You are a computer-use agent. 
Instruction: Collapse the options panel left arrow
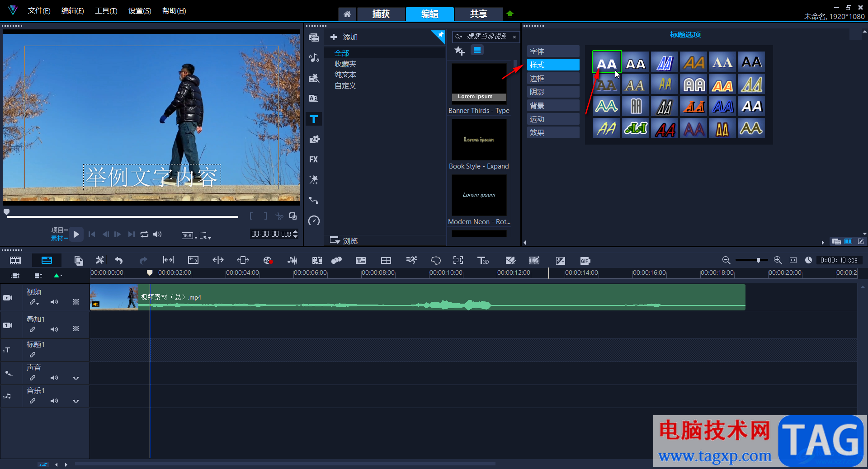pyautogui.click(x=525, y=243)
